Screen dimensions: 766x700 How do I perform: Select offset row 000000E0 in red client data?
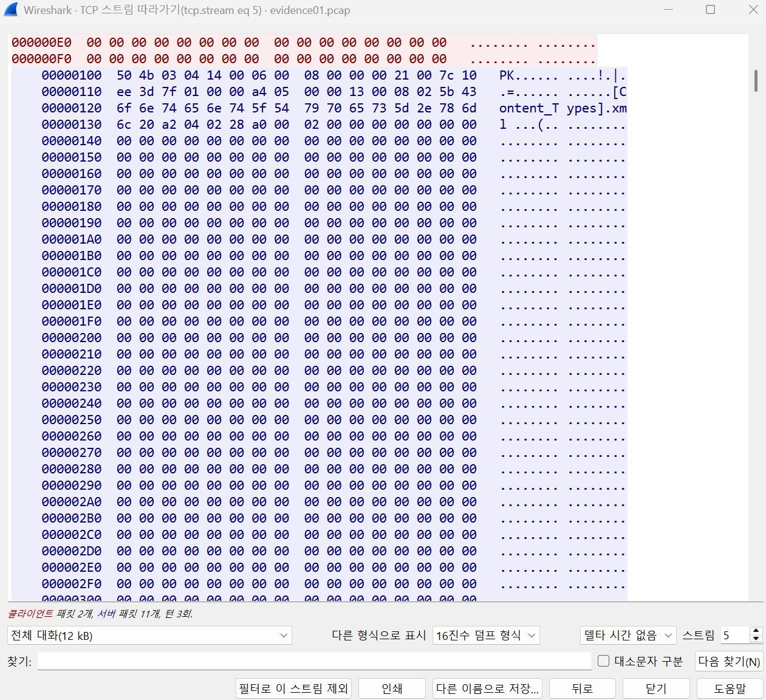coord(304,43)
